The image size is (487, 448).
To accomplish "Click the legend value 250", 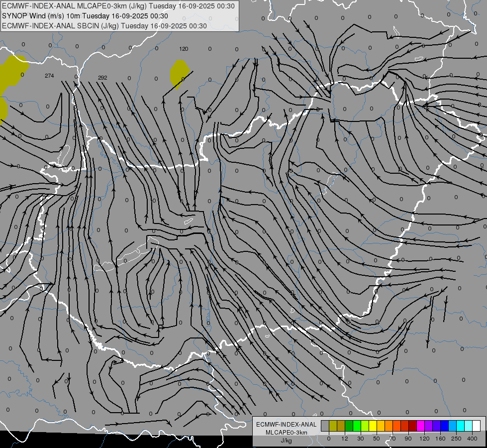I will pyautogui.click(x=456, y=439).
